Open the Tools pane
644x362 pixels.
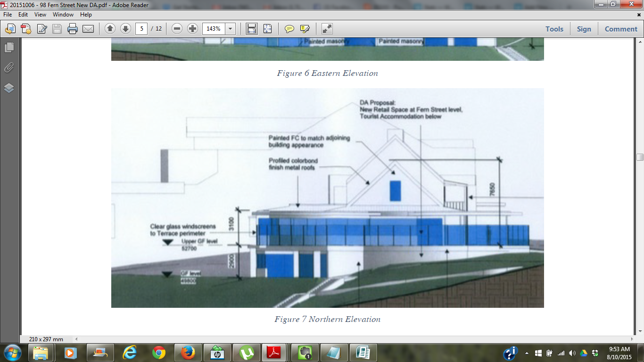(x=554, y=29)
